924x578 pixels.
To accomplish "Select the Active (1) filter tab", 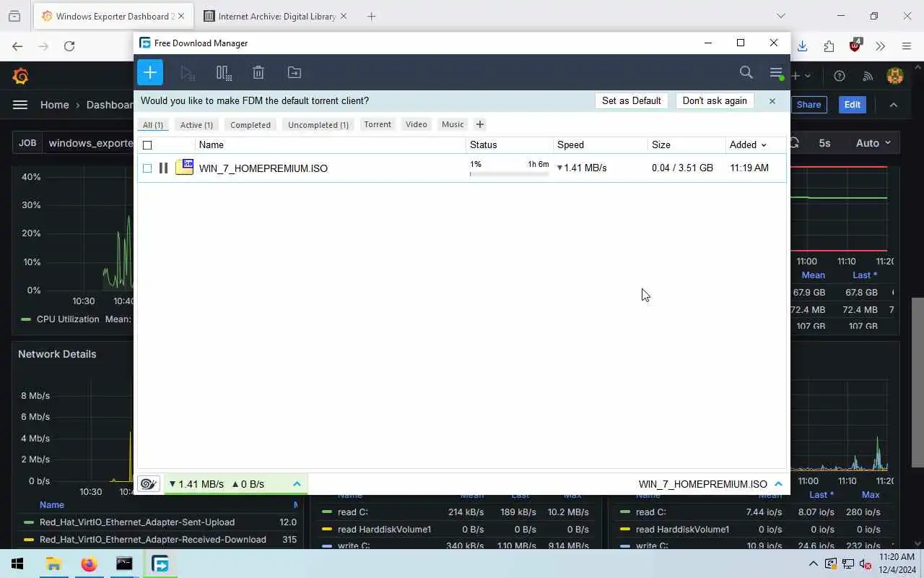I will 196,125.
